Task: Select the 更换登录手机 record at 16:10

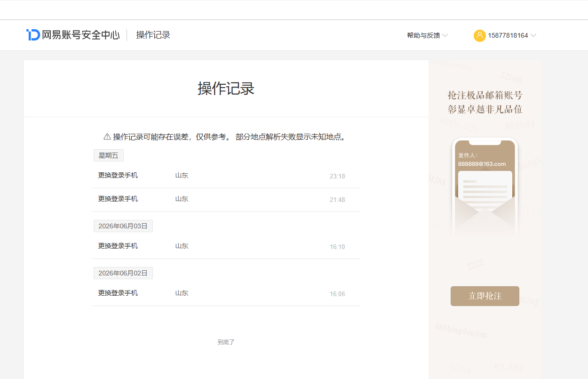Action: click(226, 247)
